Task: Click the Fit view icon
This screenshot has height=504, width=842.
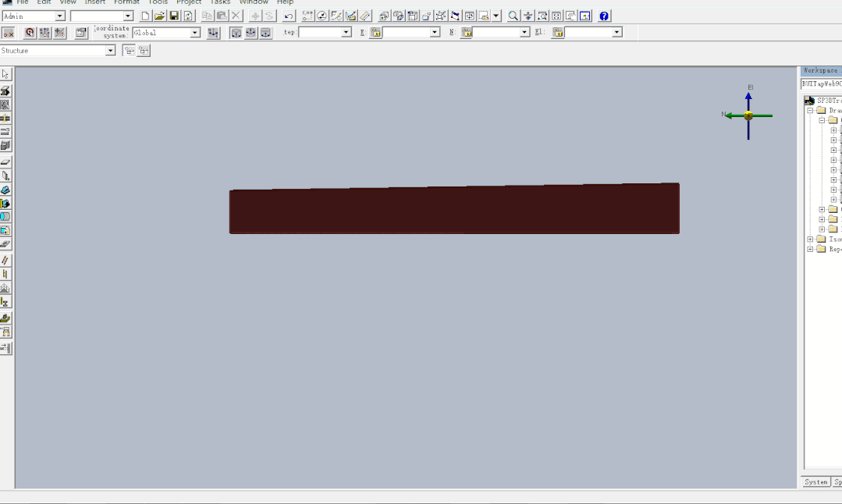Action: pos(556,16)
